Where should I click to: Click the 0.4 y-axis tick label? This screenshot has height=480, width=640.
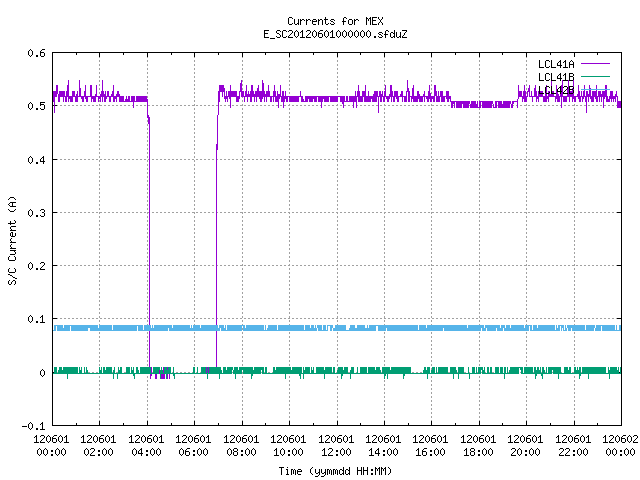[x=36, y=160]
